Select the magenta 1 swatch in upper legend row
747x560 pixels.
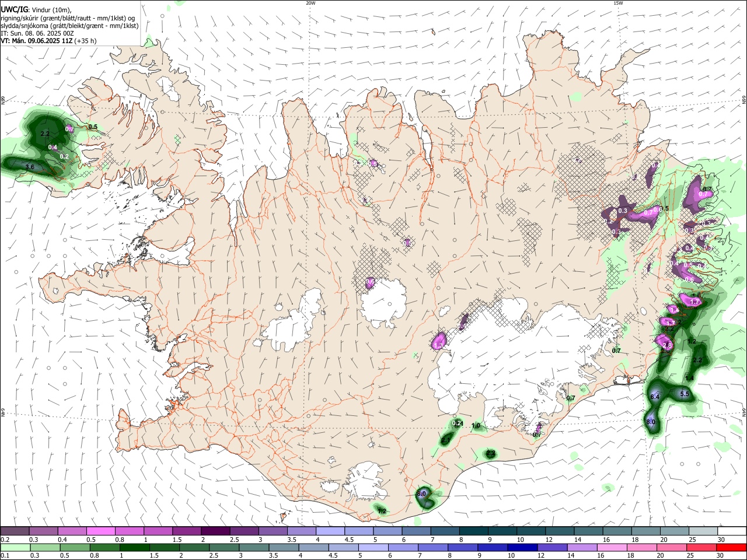click(x=158, y=531)
